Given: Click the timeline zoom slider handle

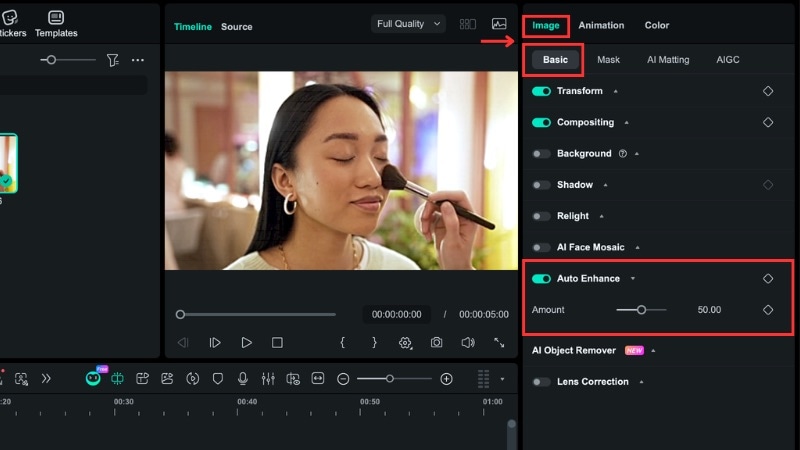Looking at the screenshot, I should click(390, 379).
